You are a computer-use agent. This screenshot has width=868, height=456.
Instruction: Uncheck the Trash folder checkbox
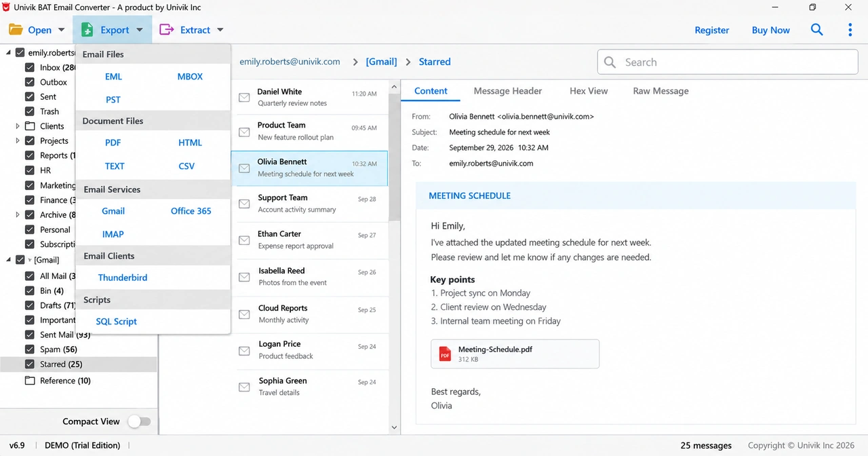30,111
